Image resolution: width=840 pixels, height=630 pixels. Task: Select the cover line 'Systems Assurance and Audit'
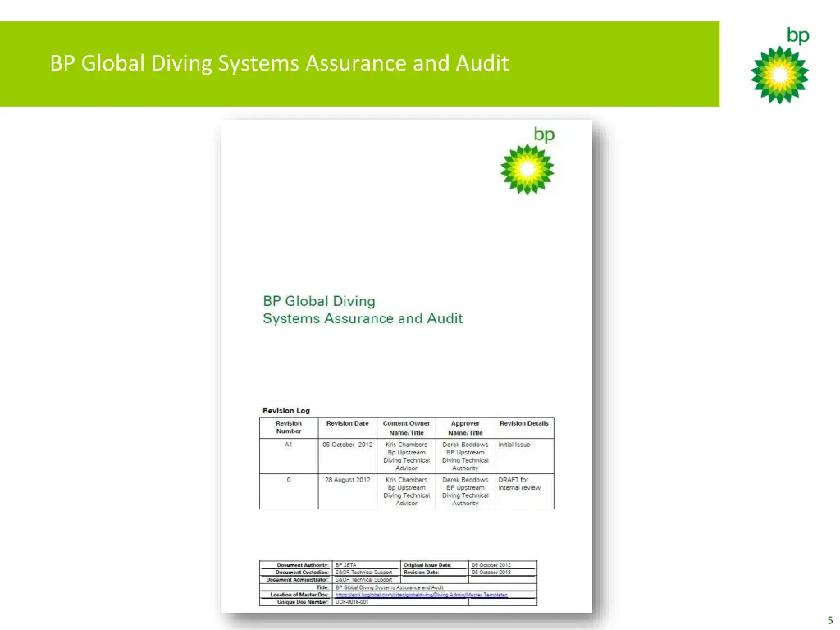pos(363,318)
